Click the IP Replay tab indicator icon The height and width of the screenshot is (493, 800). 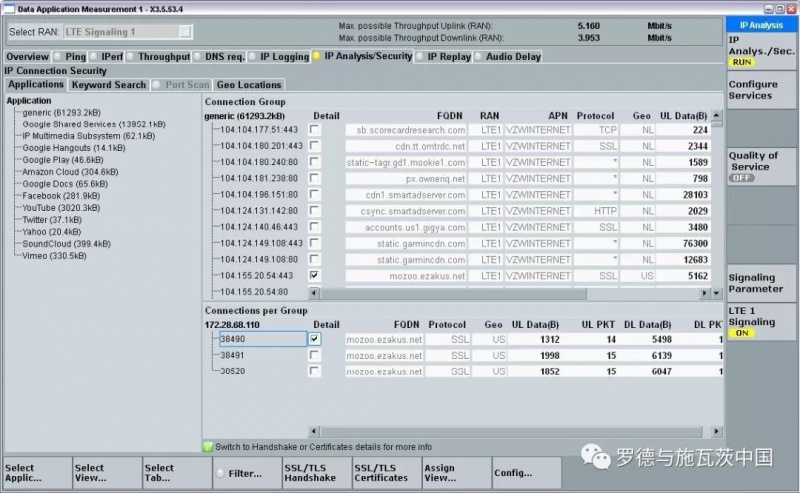pos(420,57)
